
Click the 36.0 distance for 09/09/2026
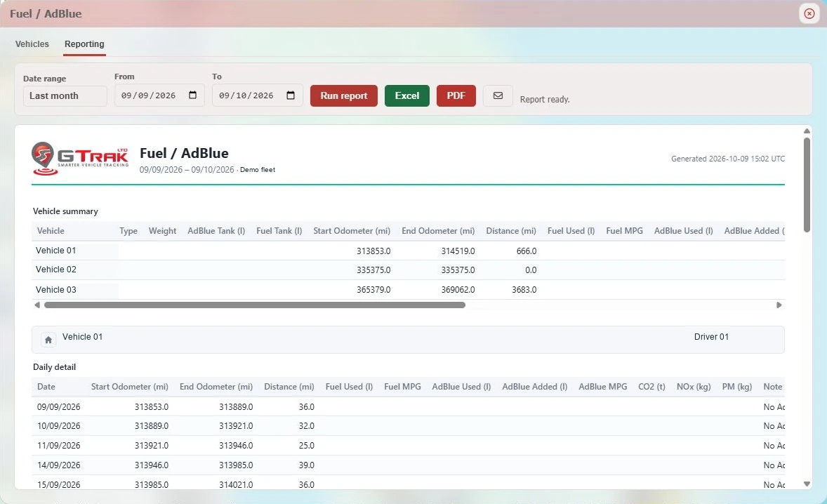pyautogui.click(x=306, y=407)
